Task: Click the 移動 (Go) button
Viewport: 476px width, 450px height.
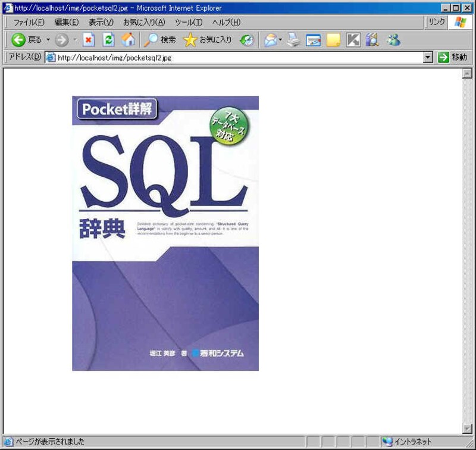Action: 452,57
